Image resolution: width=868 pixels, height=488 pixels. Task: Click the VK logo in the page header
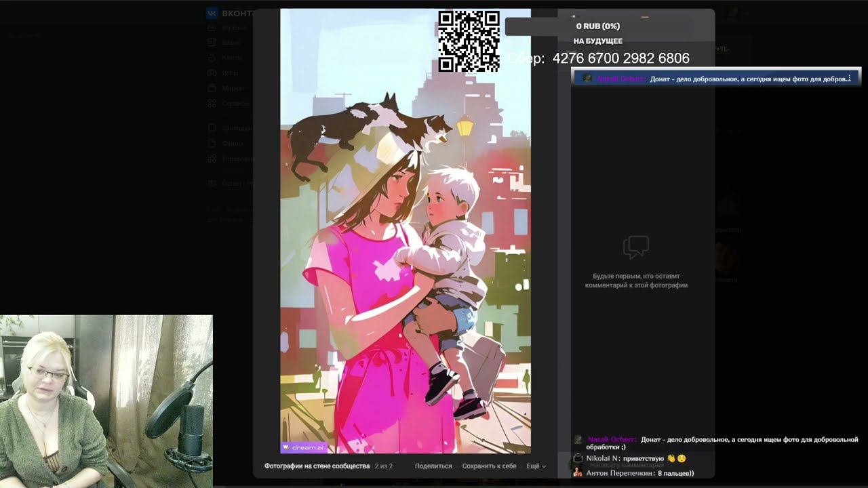[x=212, y=13]
